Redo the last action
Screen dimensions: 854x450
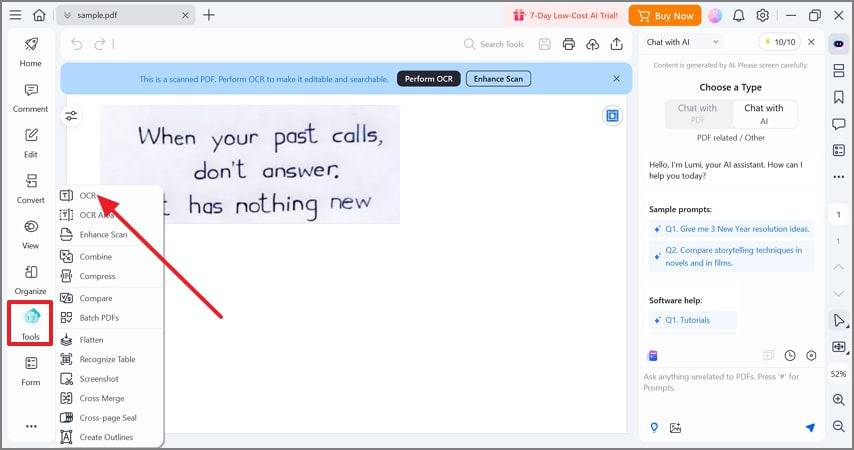(x=100, y=44)
